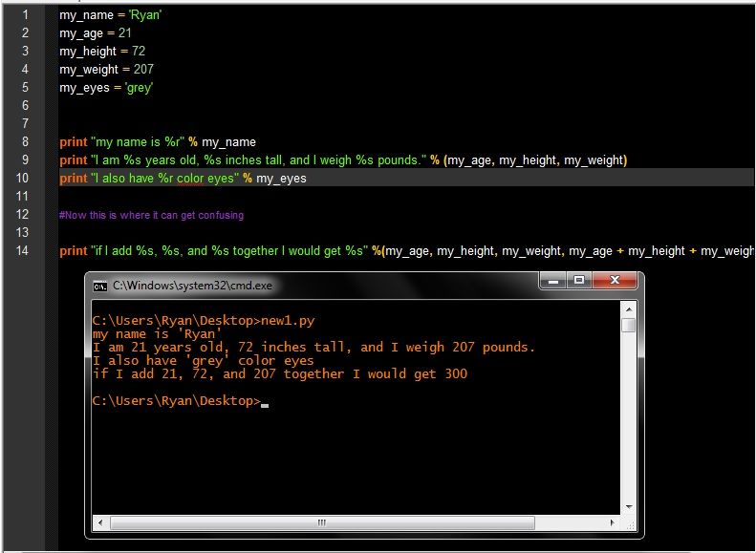Place cursor on my_name = 'Ryan' line

point(110,15)
